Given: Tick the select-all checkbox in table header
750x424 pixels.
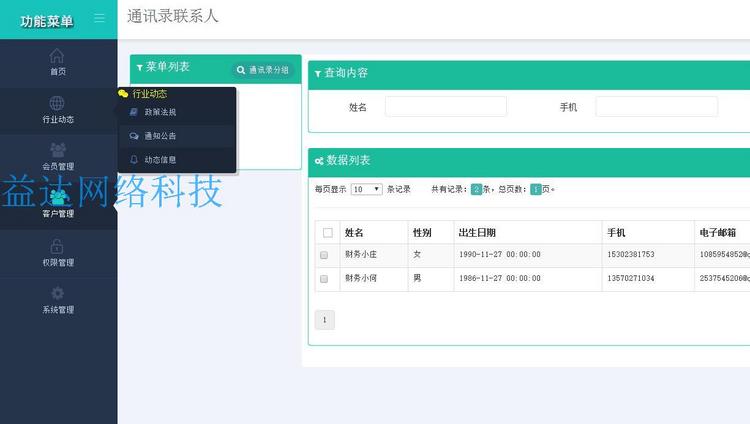Looking at the screenshot, I should (x=328, y=233).
